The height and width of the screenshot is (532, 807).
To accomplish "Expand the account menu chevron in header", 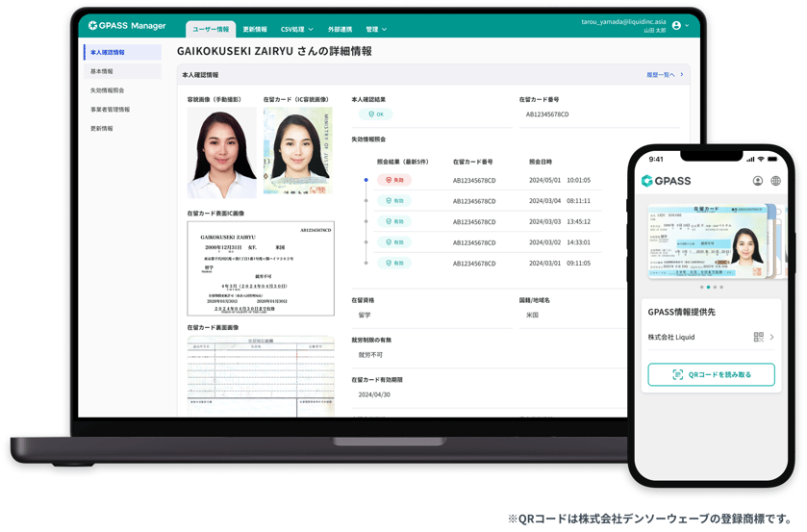I will point(687,25).
